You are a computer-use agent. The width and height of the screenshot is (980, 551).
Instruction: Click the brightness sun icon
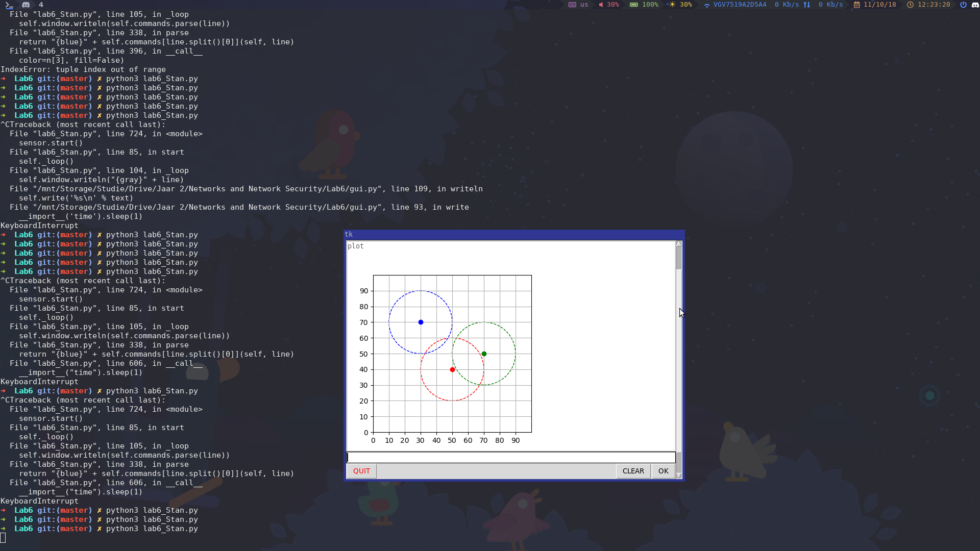point(672,5)
